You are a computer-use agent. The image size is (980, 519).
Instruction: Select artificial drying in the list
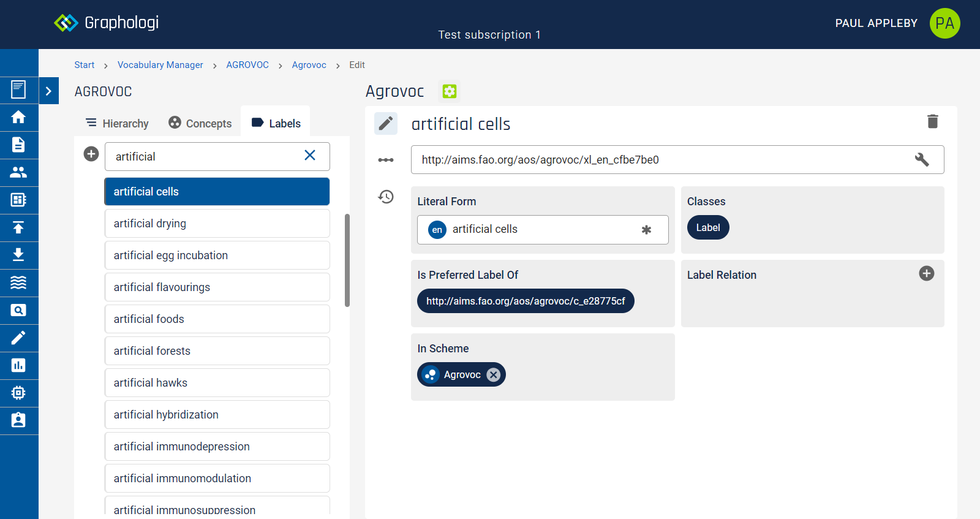pos(217,224)
